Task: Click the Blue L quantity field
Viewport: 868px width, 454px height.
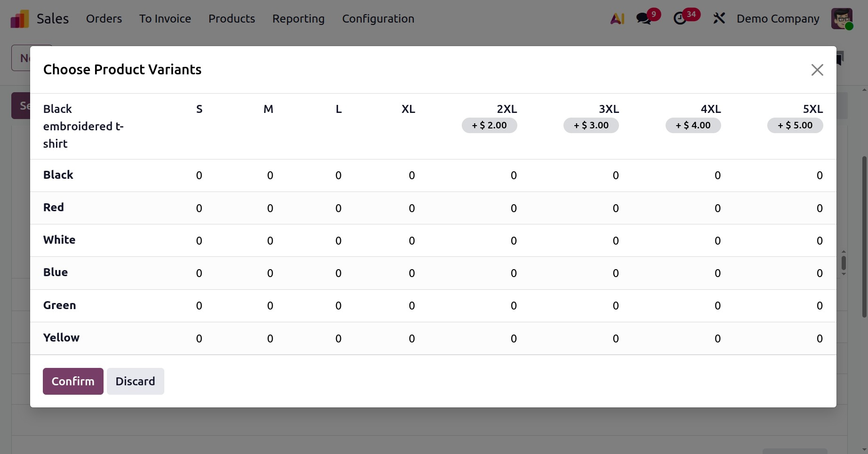Action: pos(338,273)
